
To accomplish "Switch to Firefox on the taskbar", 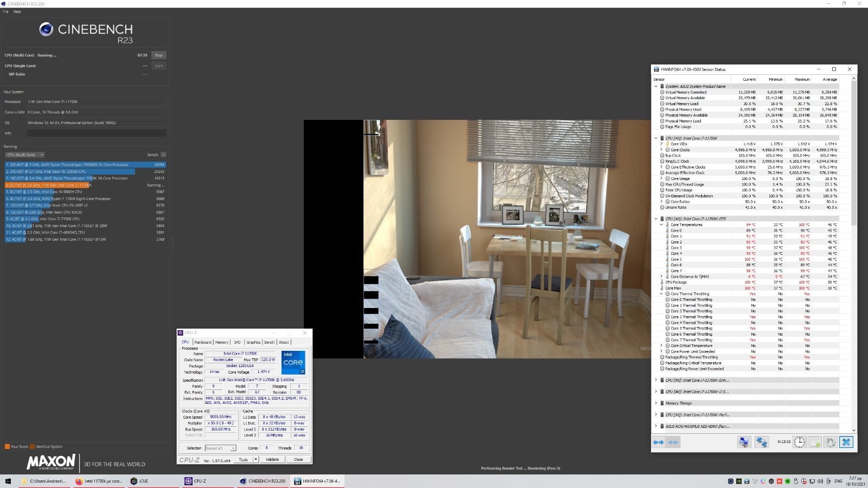I will (x=100, y=481).
